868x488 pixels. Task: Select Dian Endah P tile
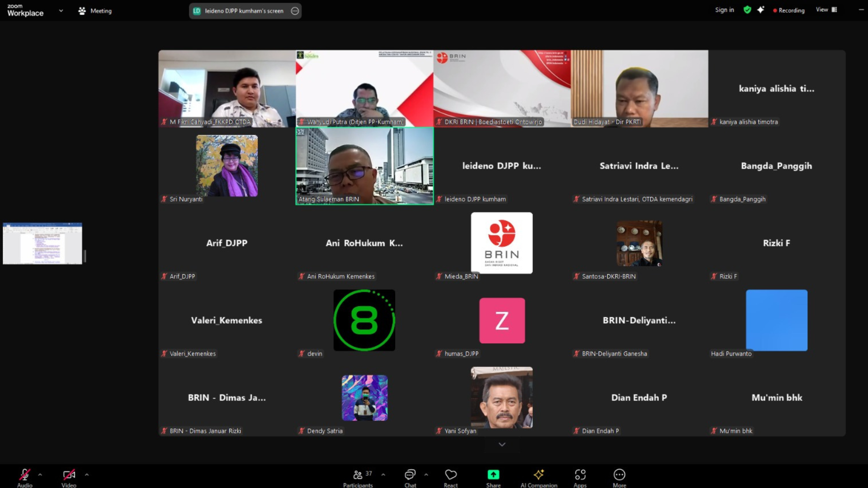(x=639, y=398)
